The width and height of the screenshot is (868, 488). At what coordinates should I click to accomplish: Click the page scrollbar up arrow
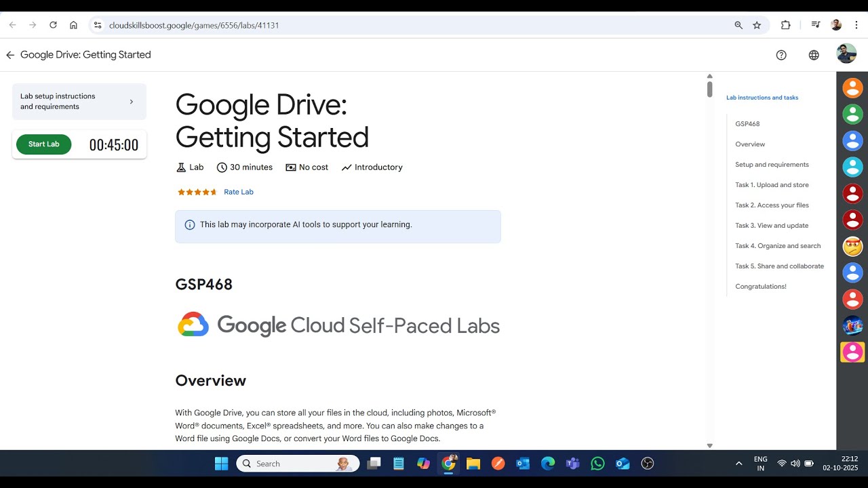click(x=710, y=77)
